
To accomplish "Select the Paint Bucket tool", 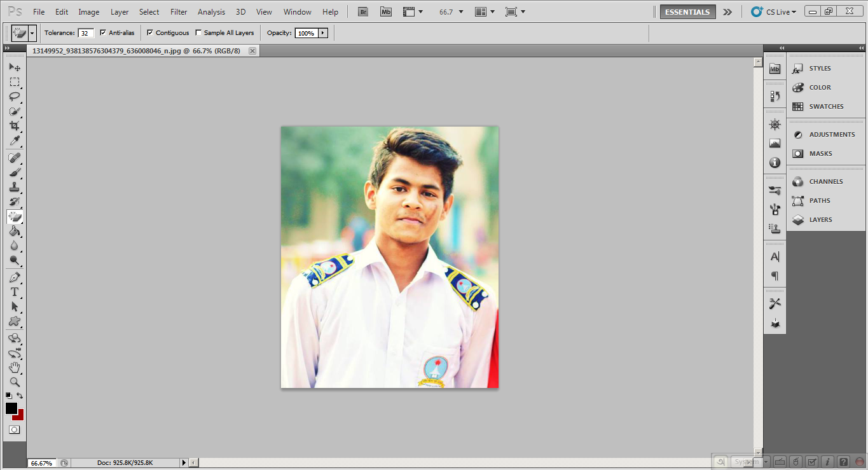I will [15, 231].
